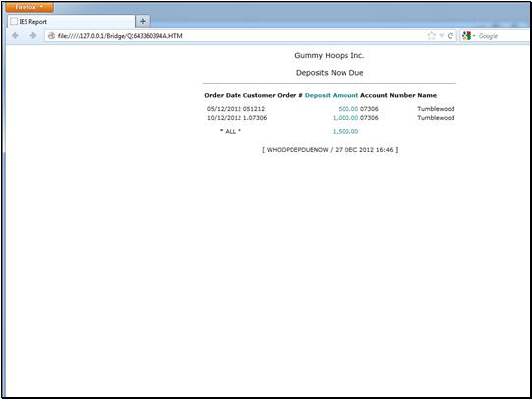Go forward with the right arrow
Viewport: 532px width, 399px height.
[x=33, y=36]
